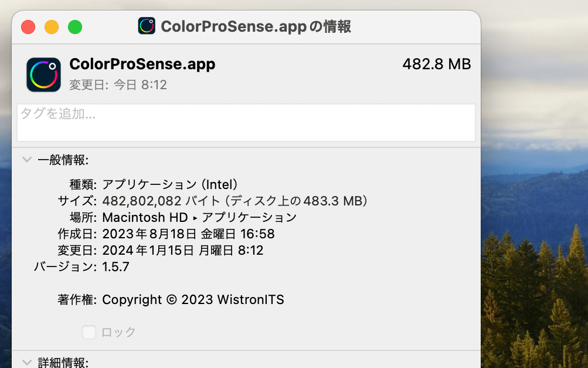The image size is (588, 368).
Task: Zoom the window using green button
Action: click(75, 27)
